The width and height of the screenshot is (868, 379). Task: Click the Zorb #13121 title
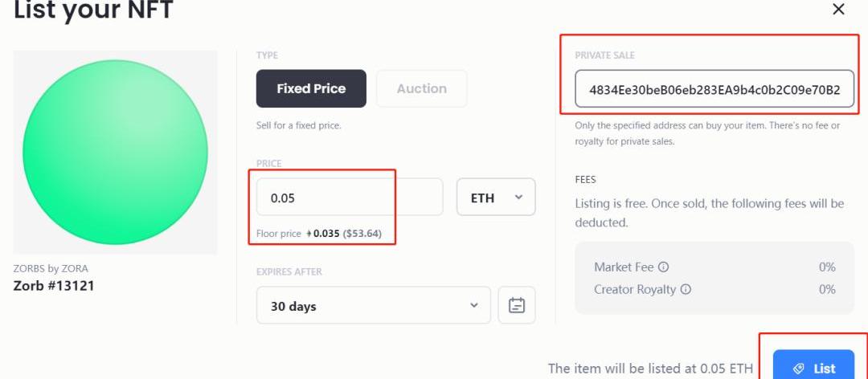(54, 285)
